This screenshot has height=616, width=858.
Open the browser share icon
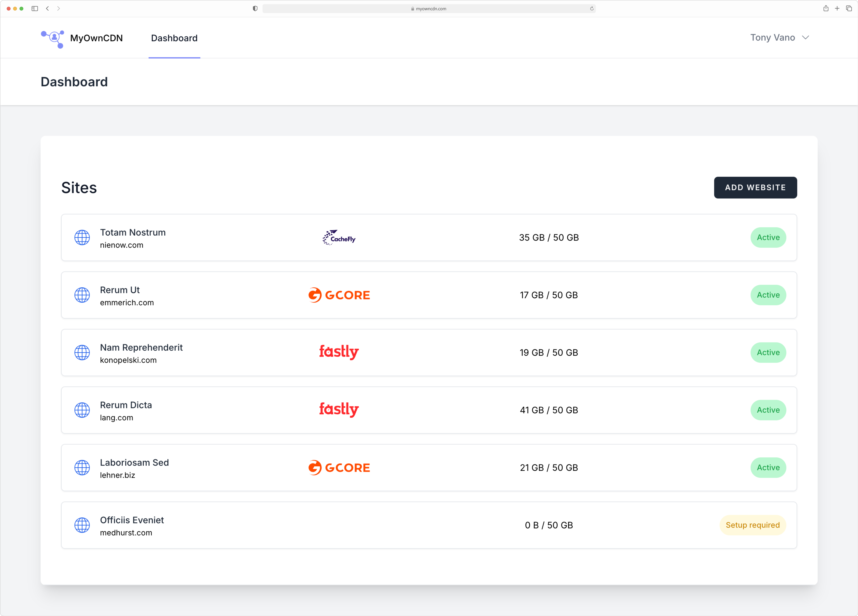coord(826,8)
